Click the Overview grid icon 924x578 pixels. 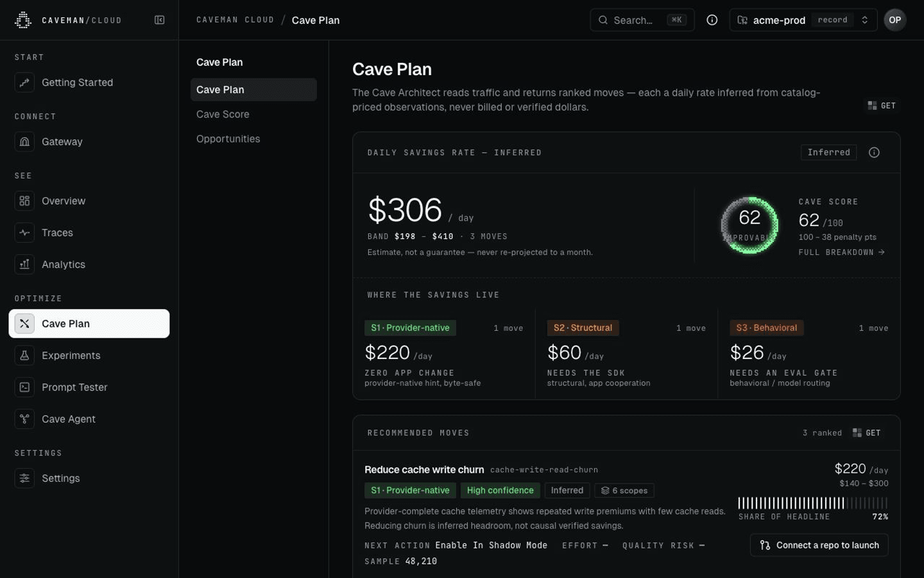[x=24, y=201]
